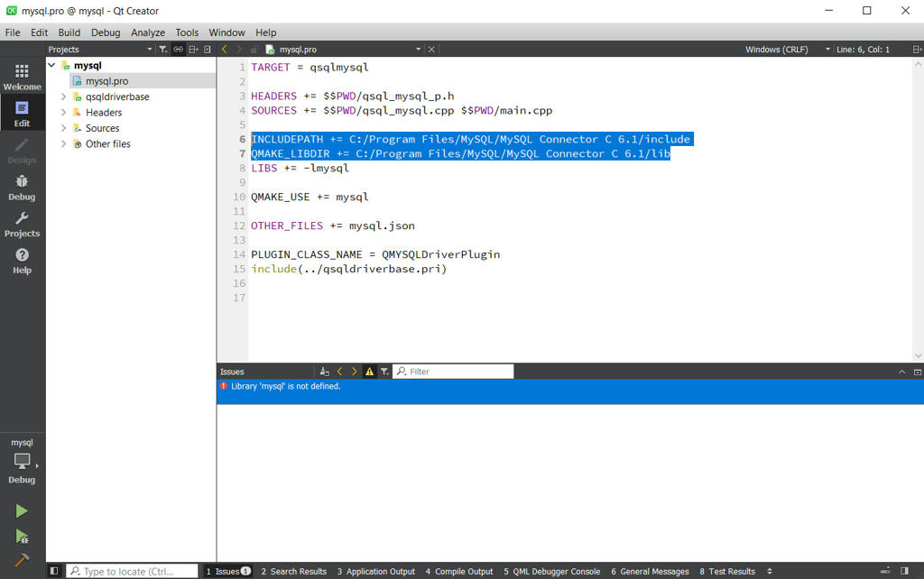The image size is (924, 579).
Task: Close the Projects side panel view
Action: [208, 50]
